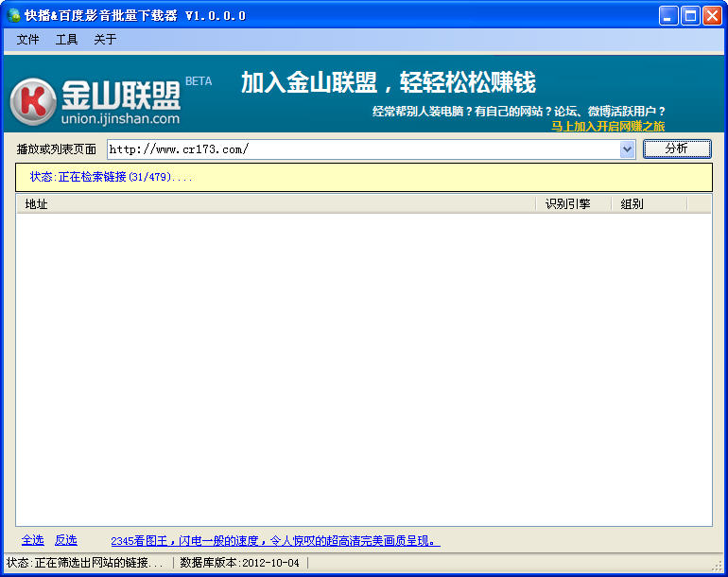
Task: Click the 分析 button
Action: point(677,149)
